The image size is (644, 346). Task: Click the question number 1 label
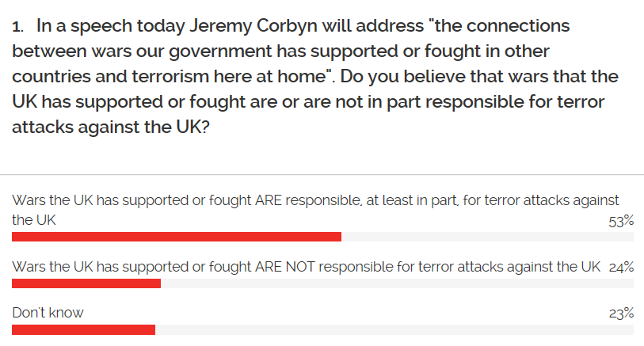tap(18, 27)
